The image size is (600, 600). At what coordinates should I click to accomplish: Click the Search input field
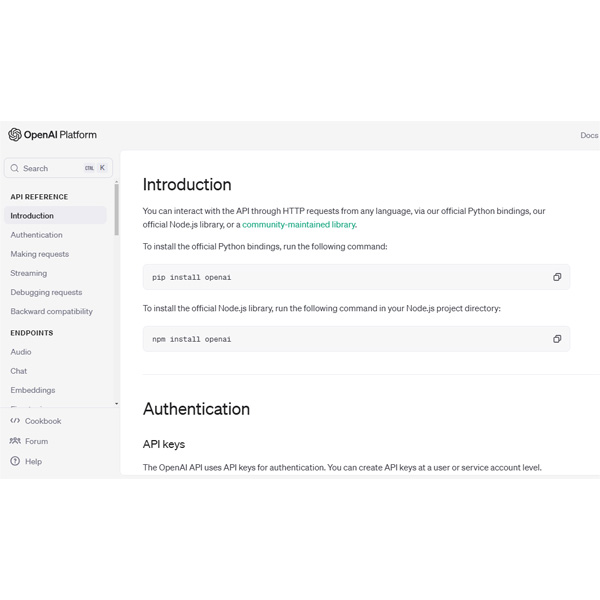55,168
